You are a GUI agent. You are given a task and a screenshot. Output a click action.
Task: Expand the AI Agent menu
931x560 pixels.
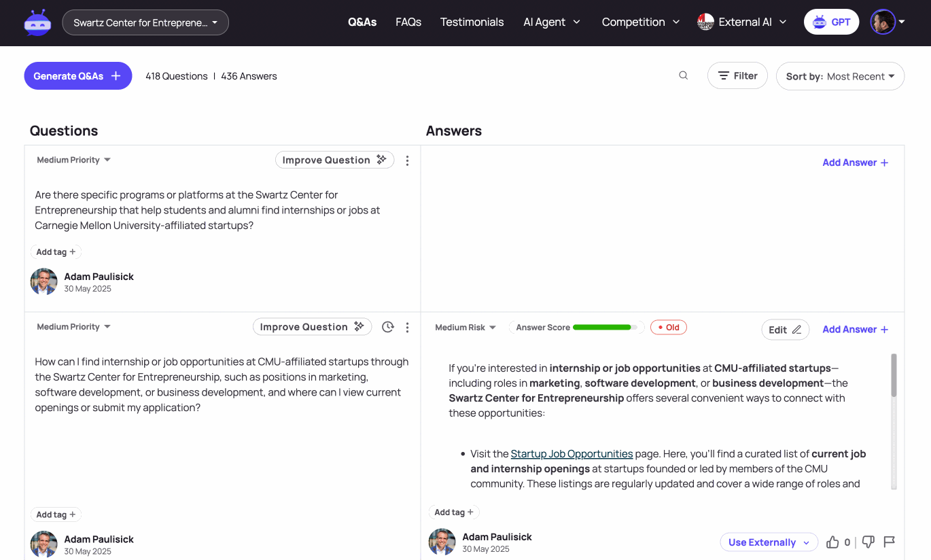[552, 22]
